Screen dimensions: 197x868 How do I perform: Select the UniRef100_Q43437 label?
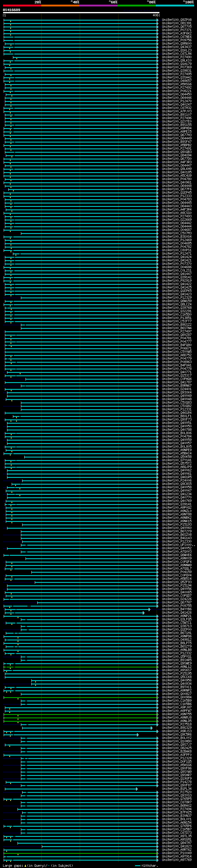tap(176, 47)
